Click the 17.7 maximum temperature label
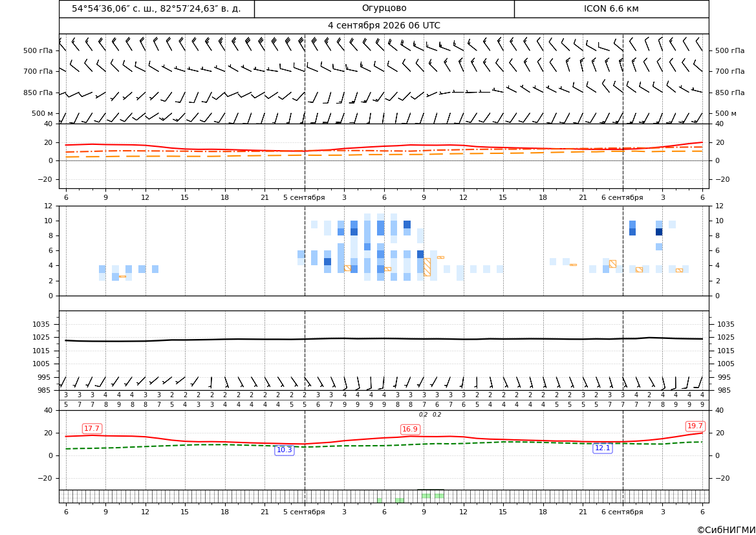Image resolution: width=756 pixels, height=535 pixels. [x=92, y=428]
